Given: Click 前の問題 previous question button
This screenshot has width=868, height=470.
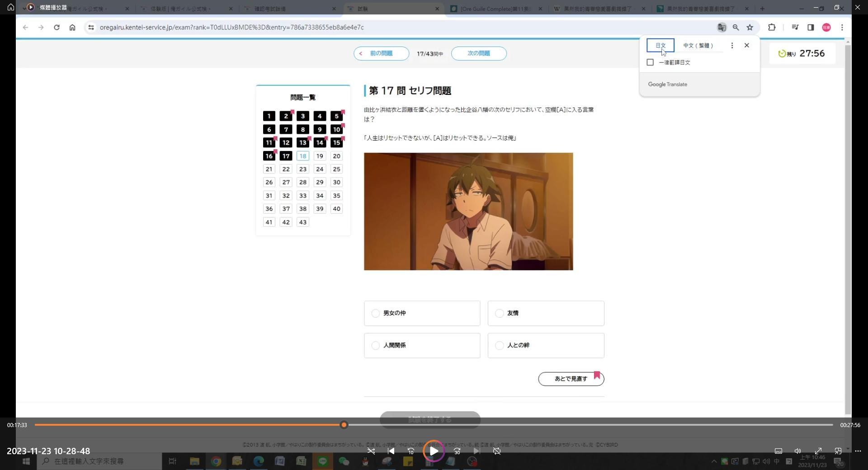Looking at the screenshot, I should tap(381, 53).
